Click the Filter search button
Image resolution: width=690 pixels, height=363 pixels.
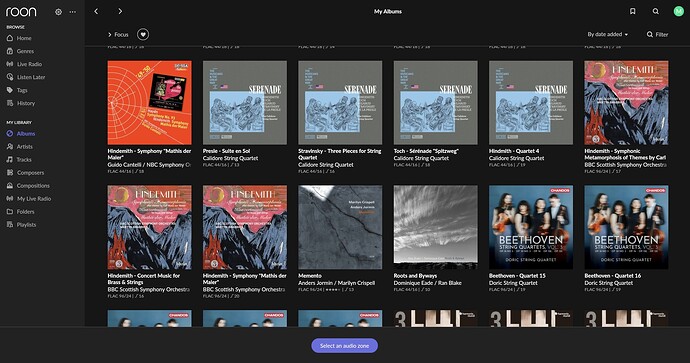(657, 34)
